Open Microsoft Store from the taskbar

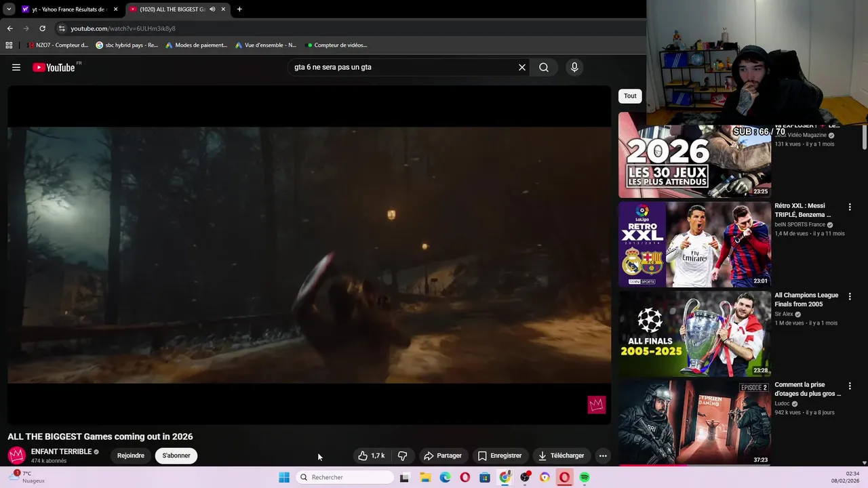pyautogui.click(x=485, y=477)
